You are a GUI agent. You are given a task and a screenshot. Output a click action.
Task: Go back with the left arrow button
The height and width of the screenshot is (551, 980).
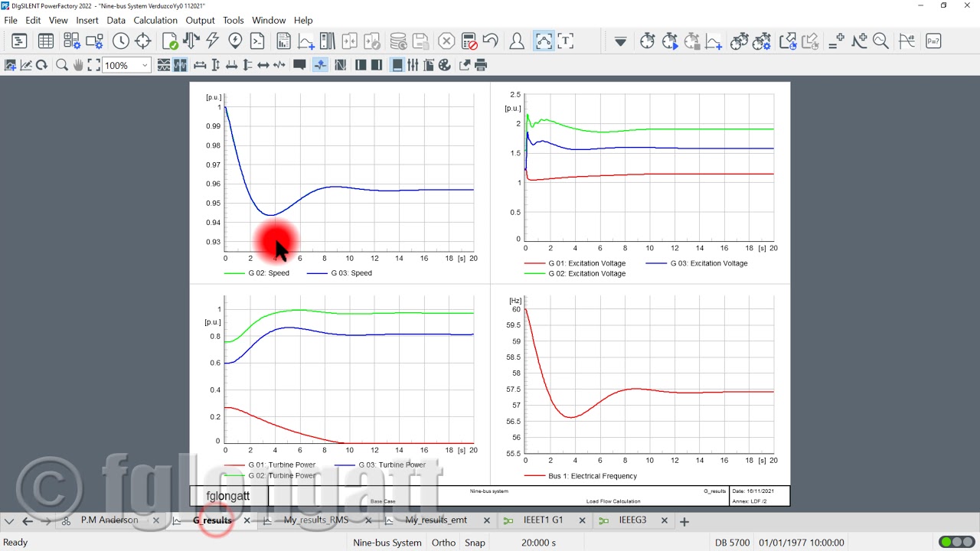point(28,521)
